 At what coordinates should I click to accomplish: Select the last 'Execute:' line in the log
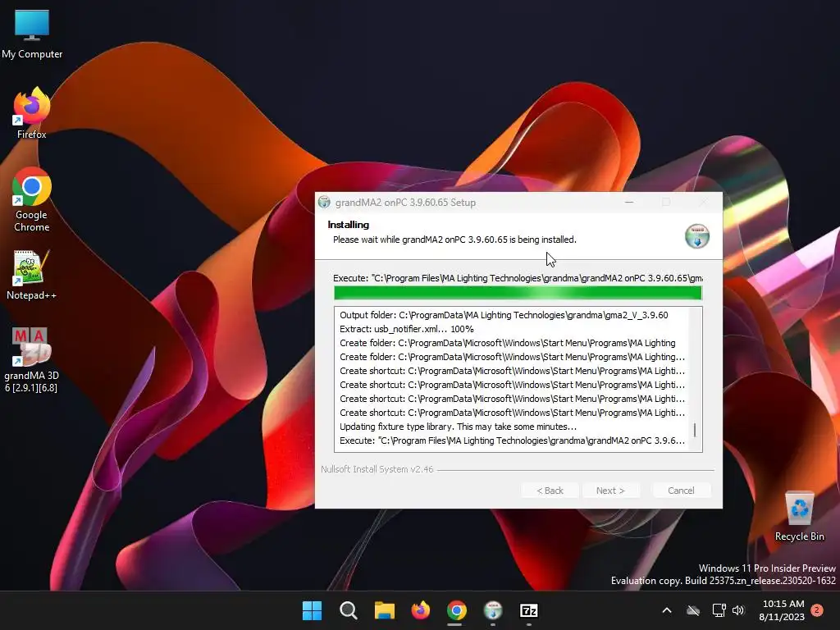coord(512,441)
